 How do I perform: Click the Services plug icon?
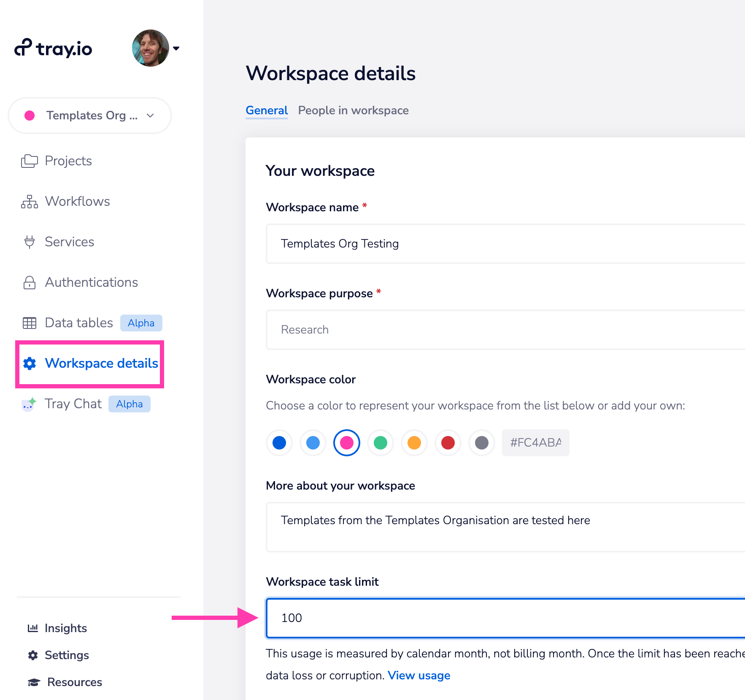(29, 242)
